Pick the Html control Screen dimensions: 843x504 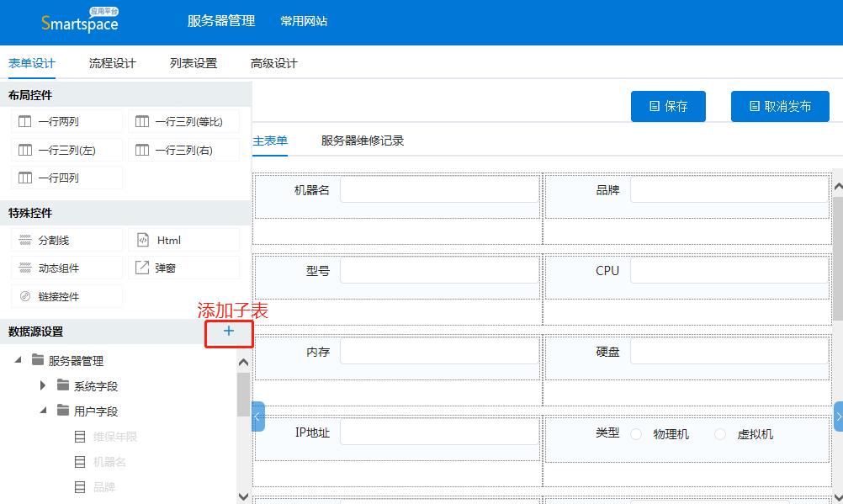pos(184,241)
